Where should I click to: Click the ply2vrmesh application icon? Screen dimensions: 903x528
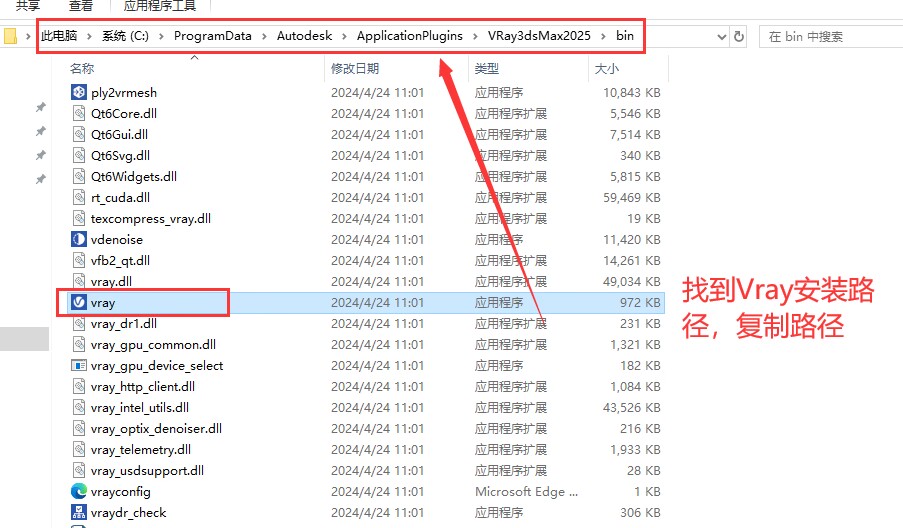pos(79,92)
